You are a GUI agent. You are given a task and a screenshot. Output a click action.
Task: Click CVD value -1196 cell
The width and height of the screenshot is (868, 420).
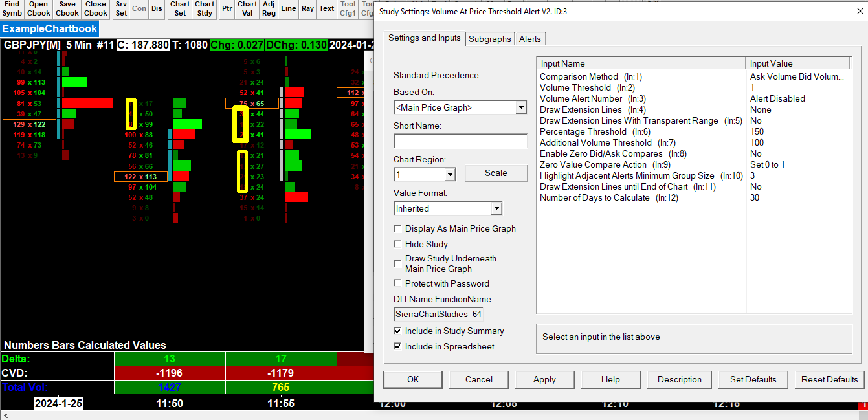coord(170,373)
